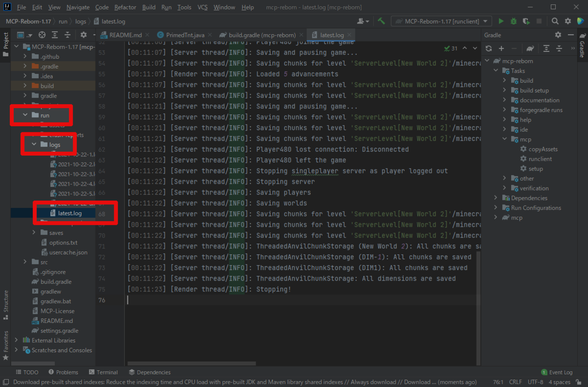Expand External Libraries node
This screenshot has height=387, width=588.
pos(17,340)
